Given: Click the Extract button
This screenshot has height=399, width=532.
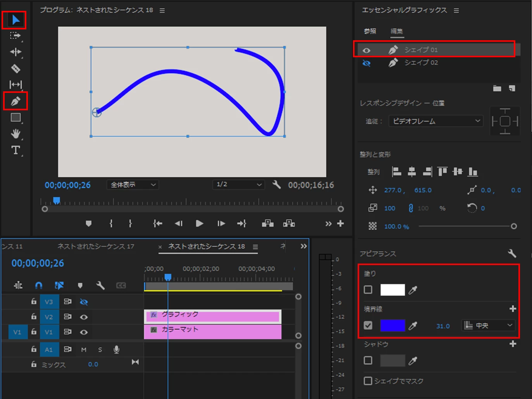Looking at the screenshot, I should [x=289, y=223].
